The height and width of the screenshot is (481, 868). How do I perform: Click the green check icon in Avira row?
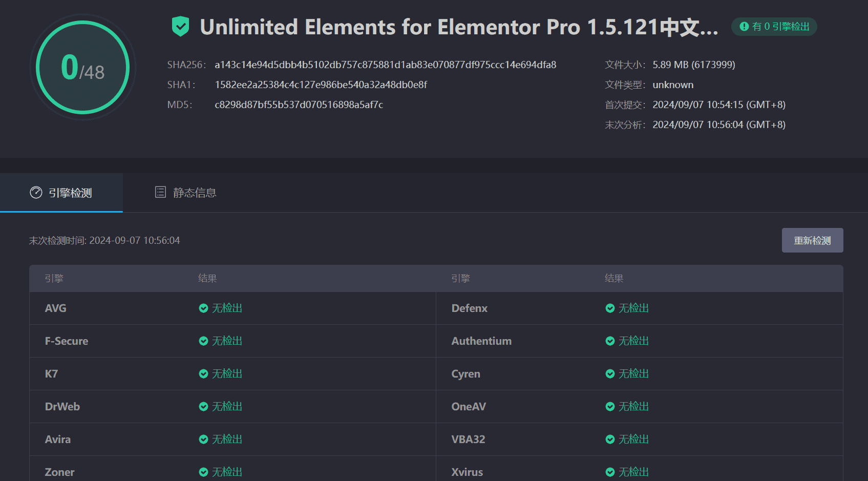point(203,440)
